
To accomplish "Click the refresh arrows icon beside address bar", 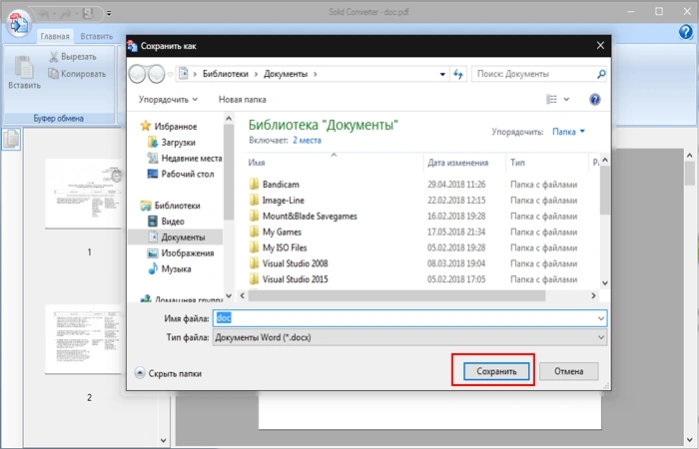I will [x=458, y=74].
